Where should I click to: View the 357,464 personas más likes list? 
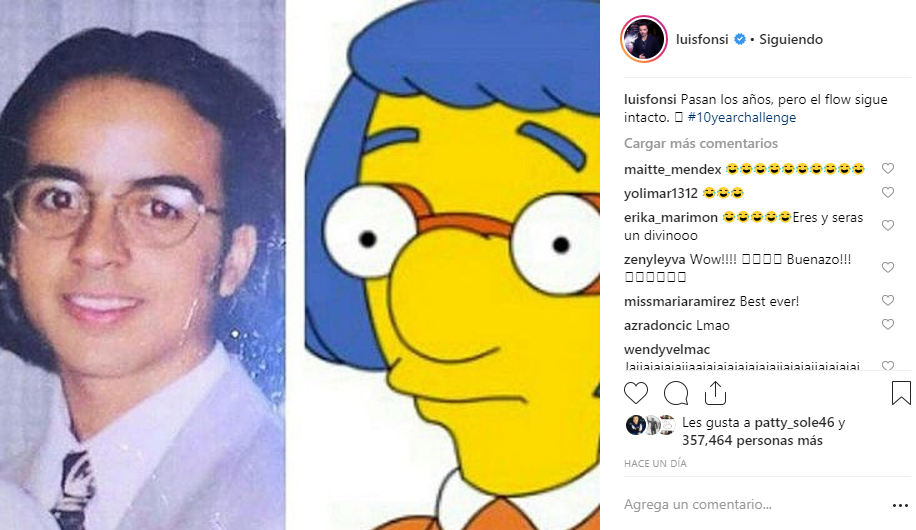pyautogui.click(x=752, y=441)
